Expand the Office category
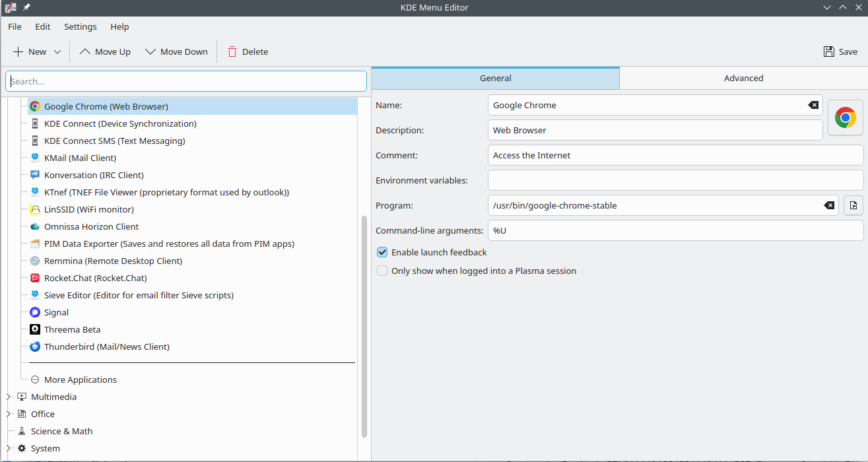Image resolution: width=868 pixels, height=462 pixels. point(9,414)
